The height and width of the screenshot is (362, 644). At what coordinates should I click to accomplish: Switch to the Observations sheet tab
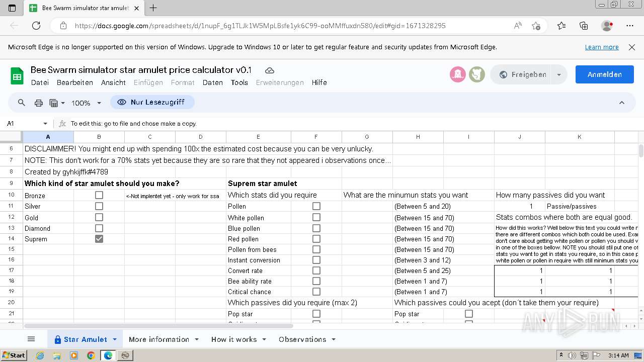(x=302, y=339)
